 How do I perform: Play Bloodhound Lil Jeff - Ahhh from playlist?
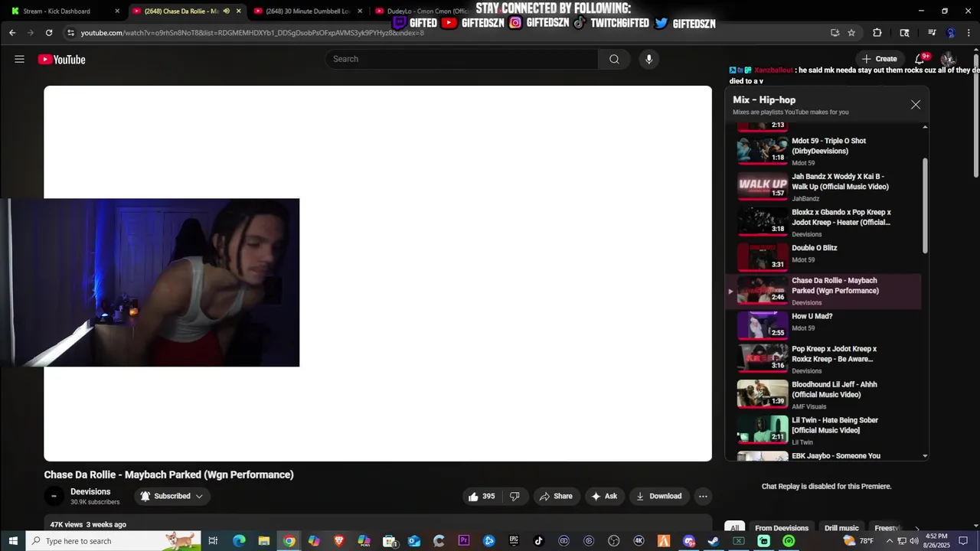[x=824, y=395]
